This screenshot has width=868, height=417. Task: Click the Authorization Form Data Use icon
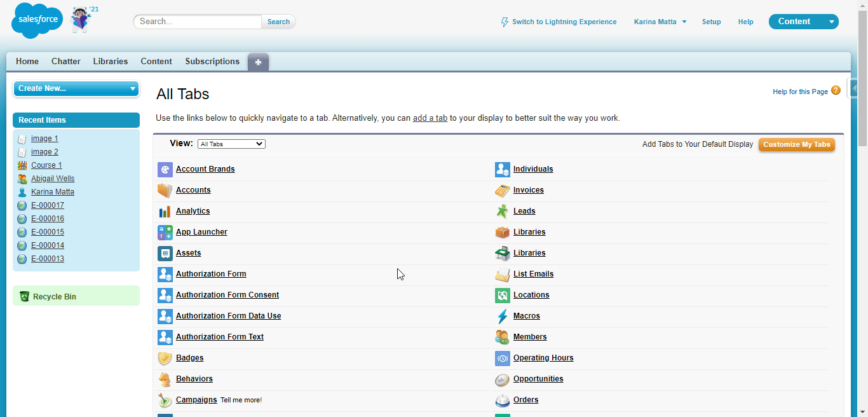click(x=165, y=316)
